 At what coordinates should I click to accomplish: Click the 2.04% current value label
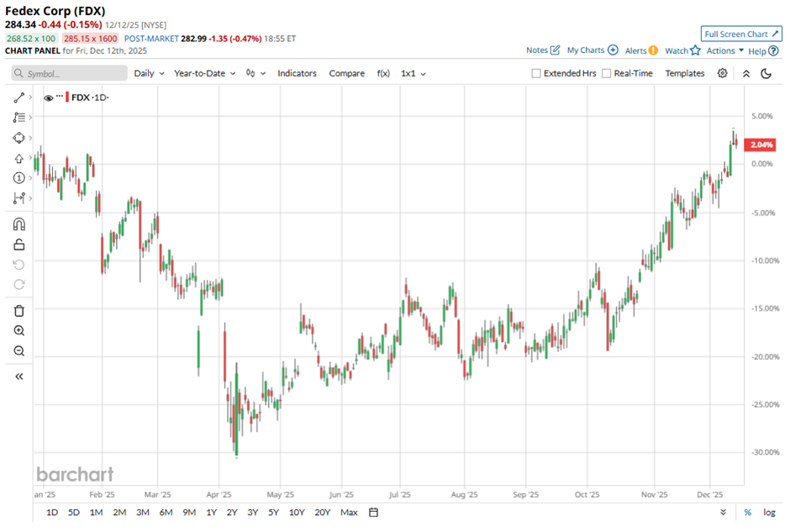pos(761,145)
